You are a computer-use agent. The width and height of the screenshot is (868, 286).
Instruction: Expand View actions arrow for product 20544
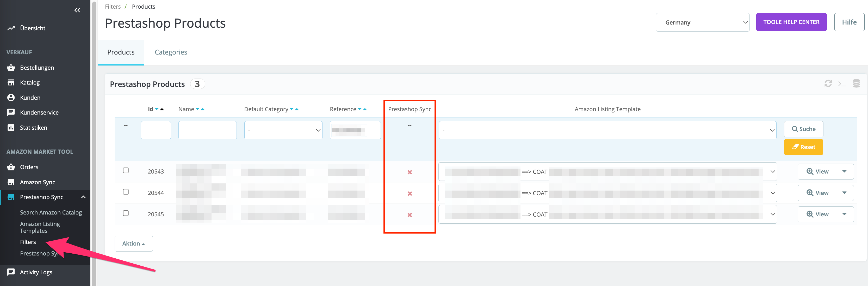point(844,193)
